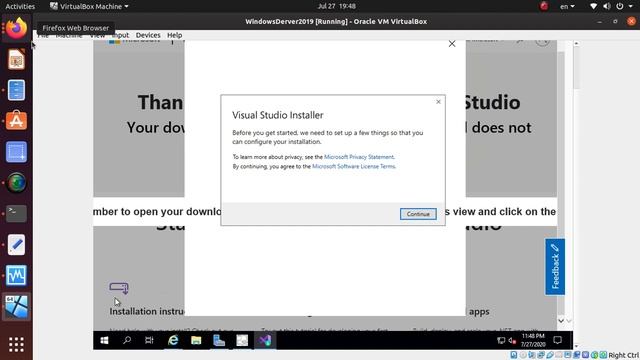Open the Input menu in VirtualBox

[x=120, y=35]
